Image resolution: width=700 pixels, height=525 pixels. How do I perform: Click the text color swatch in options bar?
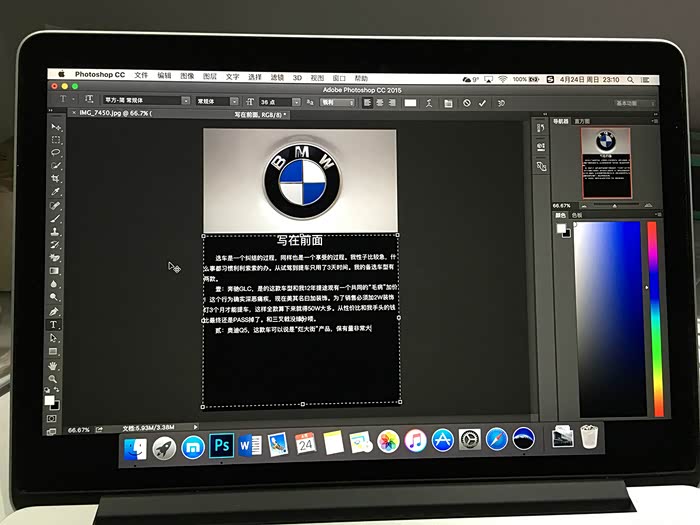click(x=410, y=103)
